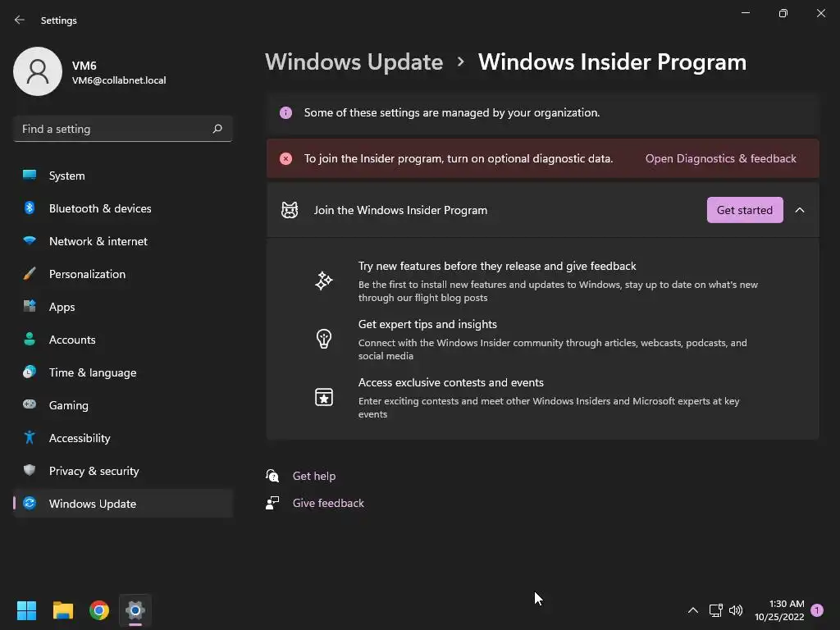Open Bluetooth & devices settings
Image resolution: width=840 pixels, height=630 pixels.
pos(100,208)
